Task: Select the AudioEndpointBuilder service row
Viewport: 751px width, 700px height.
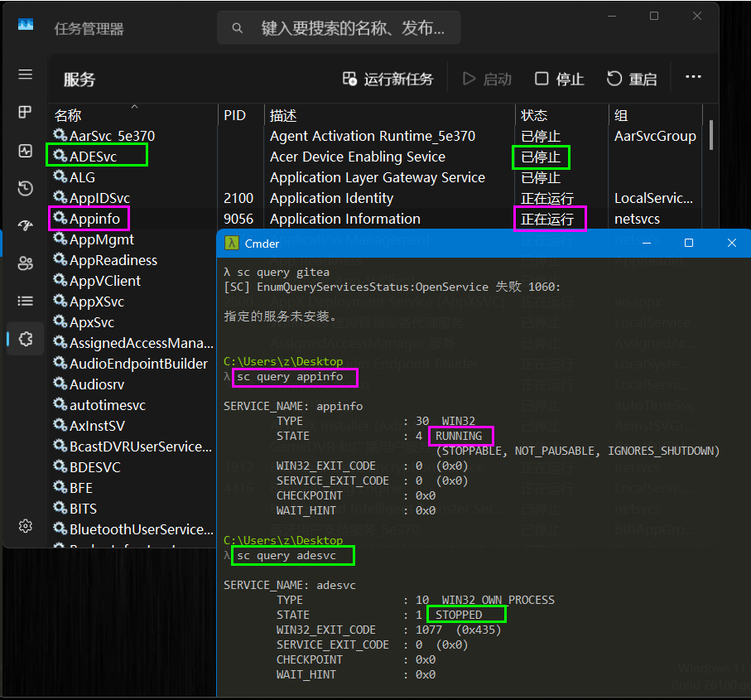Action: tap(138, 364)
